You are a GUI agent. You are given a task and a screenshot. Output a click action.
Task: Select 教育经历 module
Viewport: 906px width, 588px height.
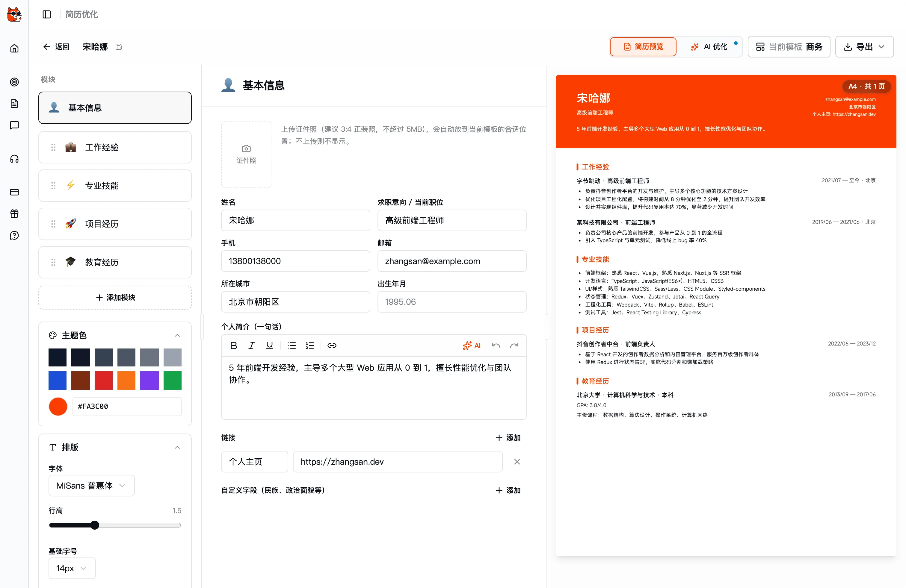click(115, 262)
